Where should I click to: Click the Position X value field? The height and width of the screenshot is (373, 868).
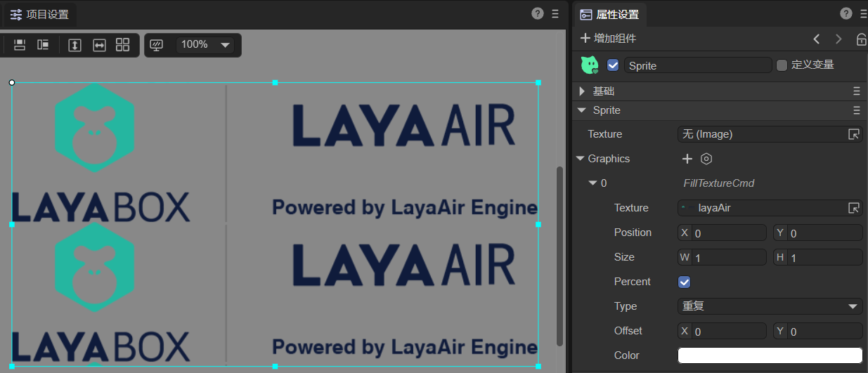click(x=730, y=233)
